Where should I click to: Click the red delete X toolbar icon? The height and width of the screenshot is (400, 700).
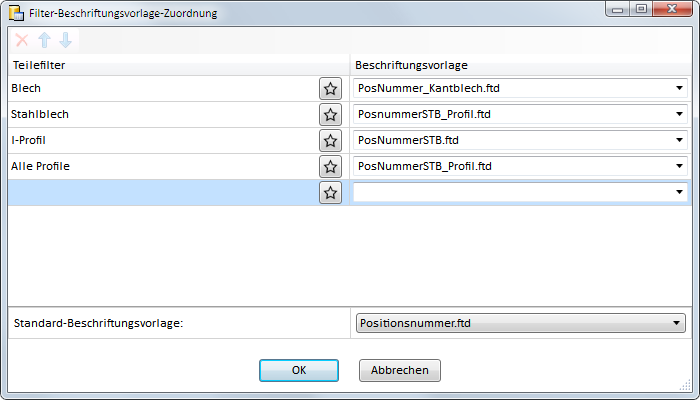coord(22,40)
